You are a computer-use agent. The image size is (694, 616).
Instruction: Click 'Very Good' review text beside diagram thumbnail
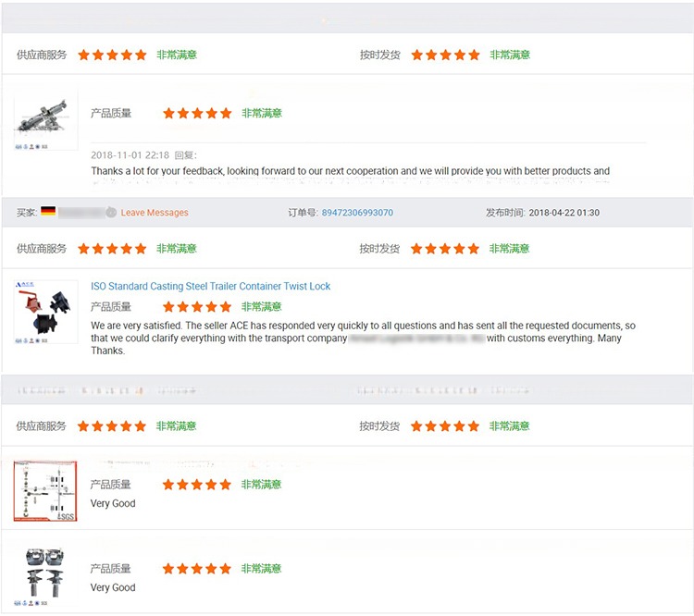(x=113, y=504)
